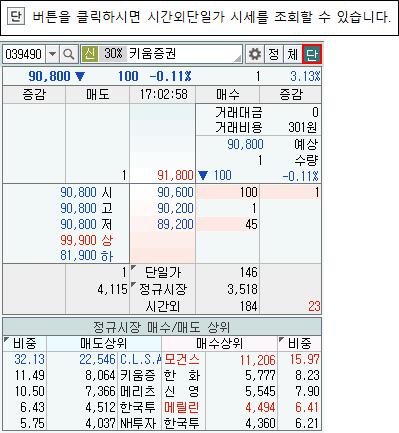Select bid price 90,200
Image resolution: width=399 pixels, height=433 pixels.
pos(175,208)
